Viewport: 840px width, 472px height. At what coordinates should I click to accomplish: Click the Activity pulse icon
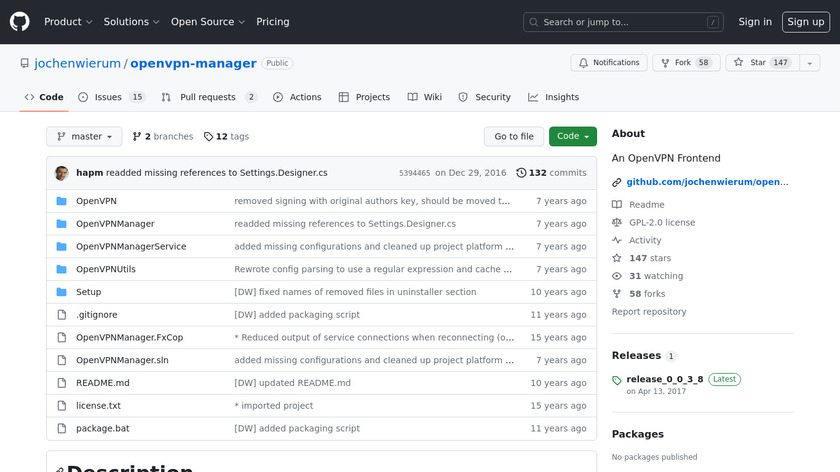617,240
